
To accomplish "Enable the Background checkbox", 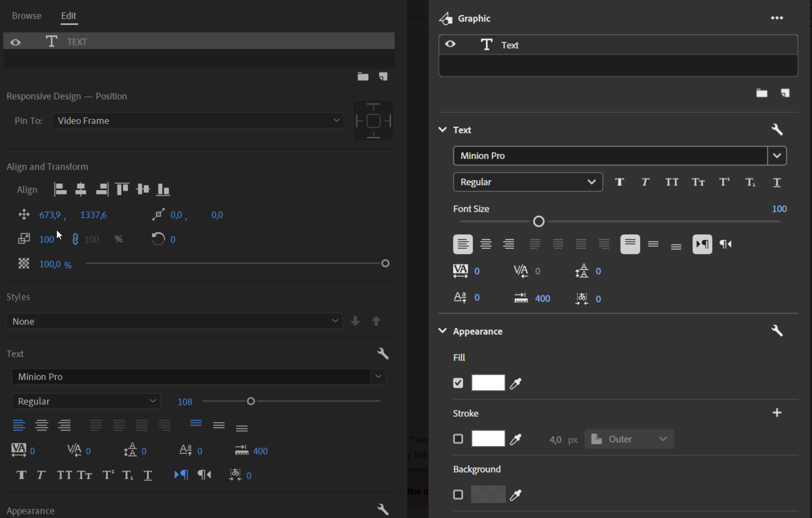I will [458, 495].
